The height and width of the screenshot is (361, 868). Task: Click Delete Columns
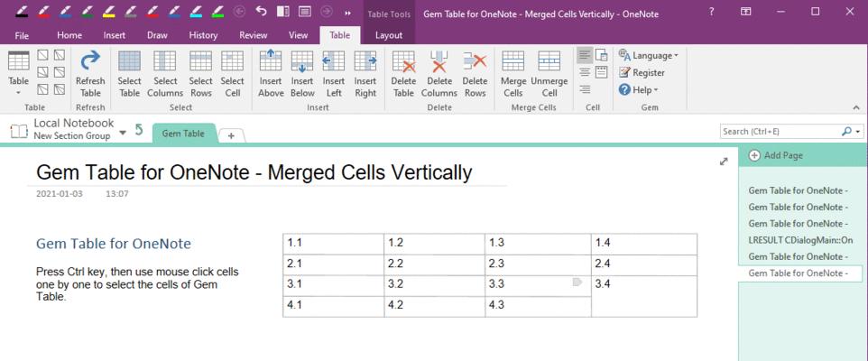tap(439, 73)
